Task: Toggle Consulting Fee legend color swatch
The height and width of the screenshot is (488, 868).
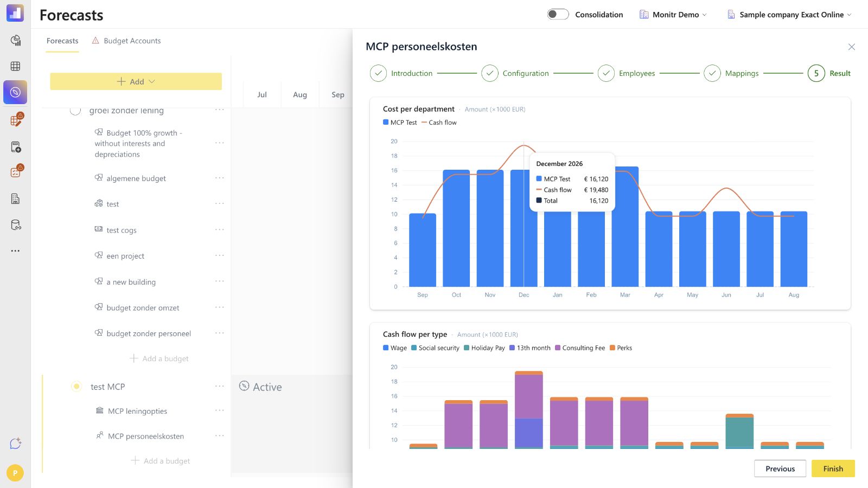Action: pyautogui.click(x=557, y=348)
